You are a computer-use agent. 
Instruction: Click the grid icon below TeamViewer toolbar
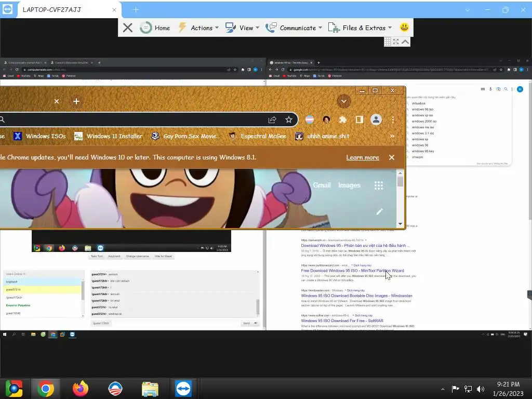(388, 42)
